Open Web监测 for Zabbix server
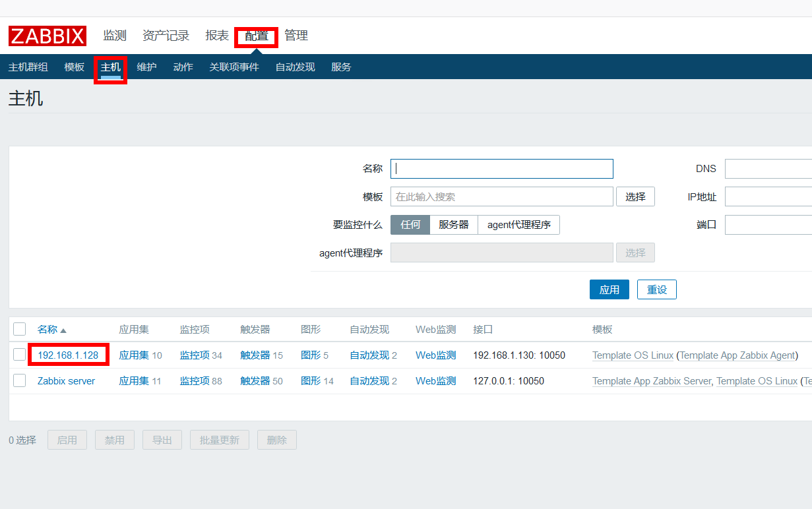This screenshot has height=509, width=812. point(435,381)
